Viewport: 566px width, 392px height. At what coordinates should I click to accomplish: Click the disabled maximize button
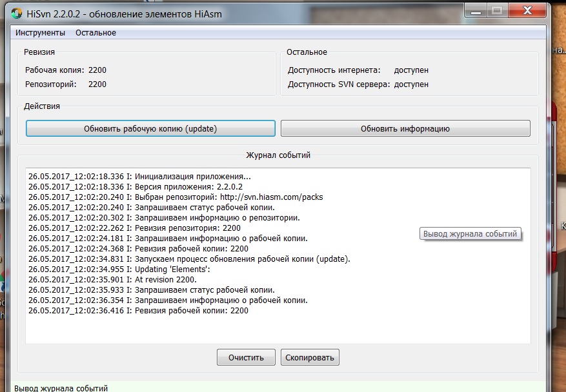(x=497, y=11)
